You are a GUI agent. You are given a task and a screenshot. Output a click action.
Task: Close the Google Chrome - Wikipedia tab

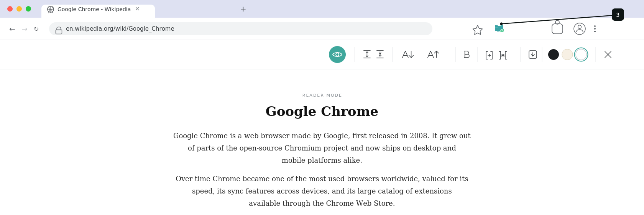click(137, 9)
